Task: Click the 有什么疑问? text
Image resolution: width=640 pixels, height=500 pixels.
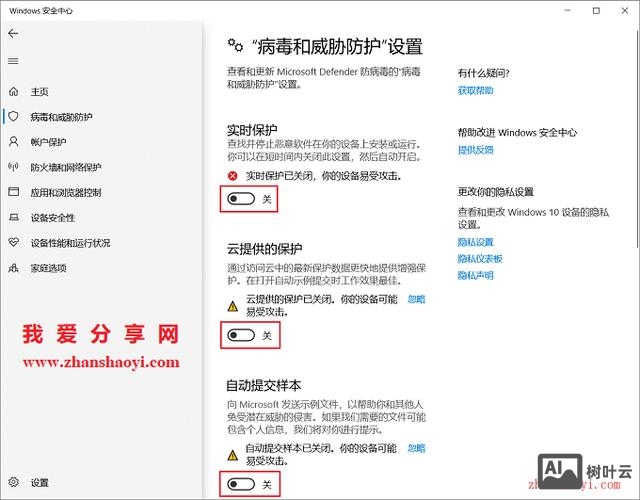Action: coord(483,73)
